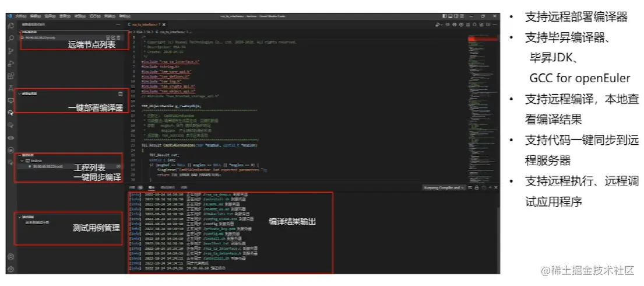Open the 运行(R) menu
Screen dimensions: 644x286
[x=95, y=16]
